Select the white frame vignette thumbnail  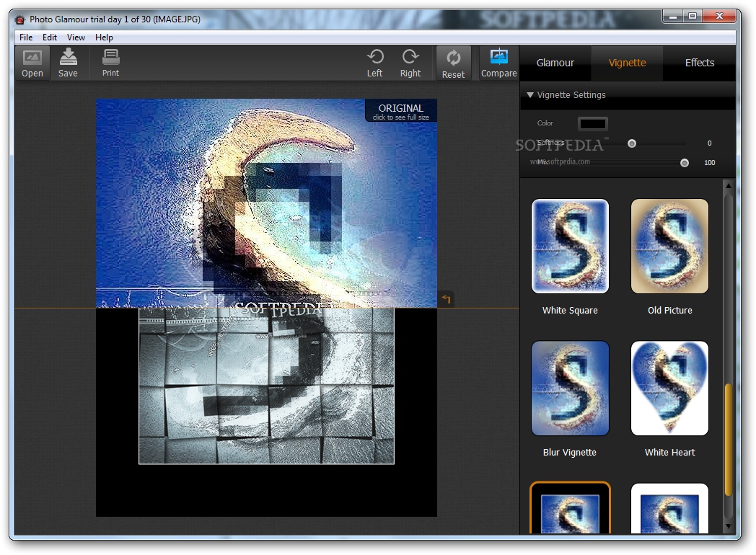click(x=669, y=508)
